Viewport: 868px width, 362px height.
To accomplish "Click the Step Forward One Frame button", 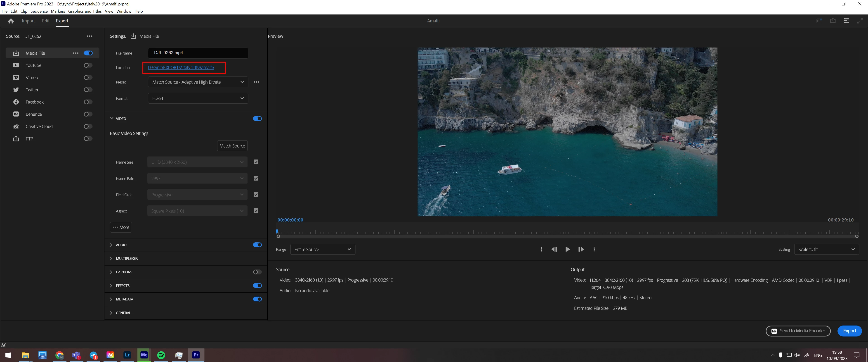I will coord(581,249).
